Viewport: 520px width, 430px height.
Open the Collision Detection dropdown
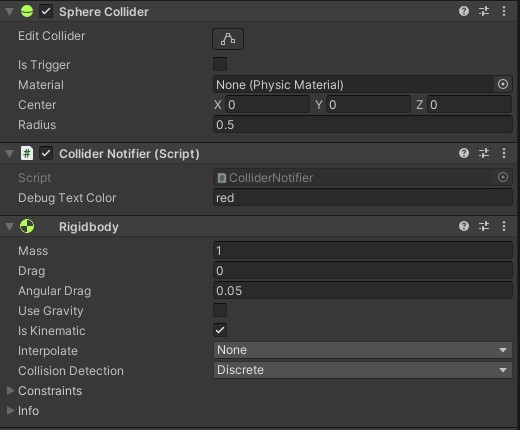pyautogui.click(x=363, y=370)
